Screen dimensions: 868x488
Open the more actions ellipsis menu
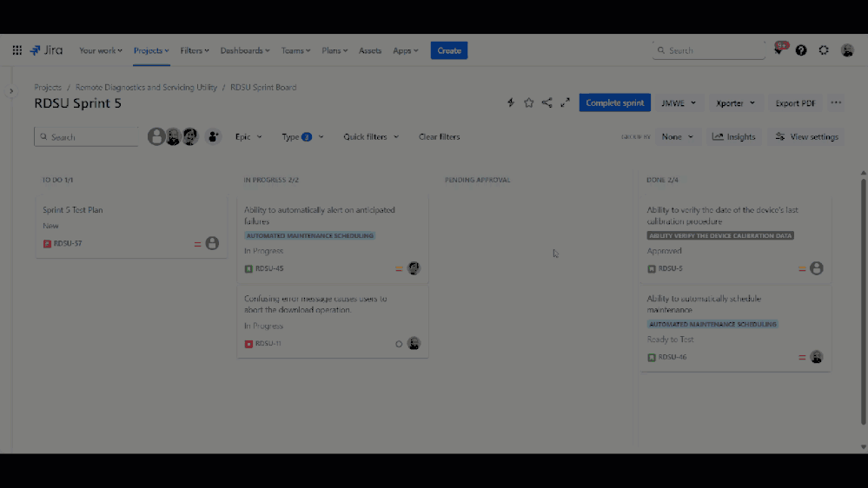point(836,103)
